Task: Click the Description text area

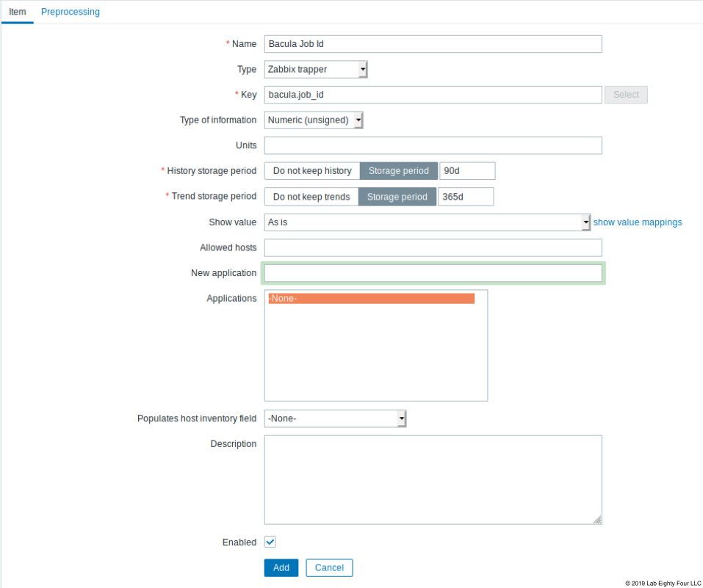Action: pos(433,479)
